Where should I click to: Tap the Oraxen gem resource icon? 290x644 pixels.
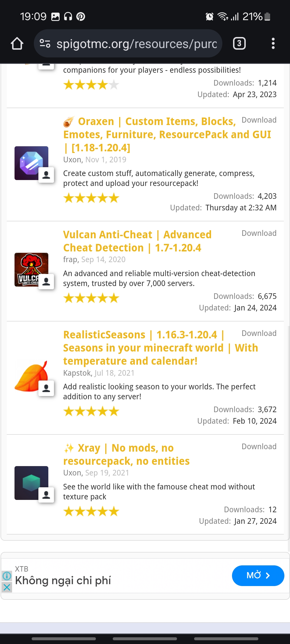click(x=31, y=163)
